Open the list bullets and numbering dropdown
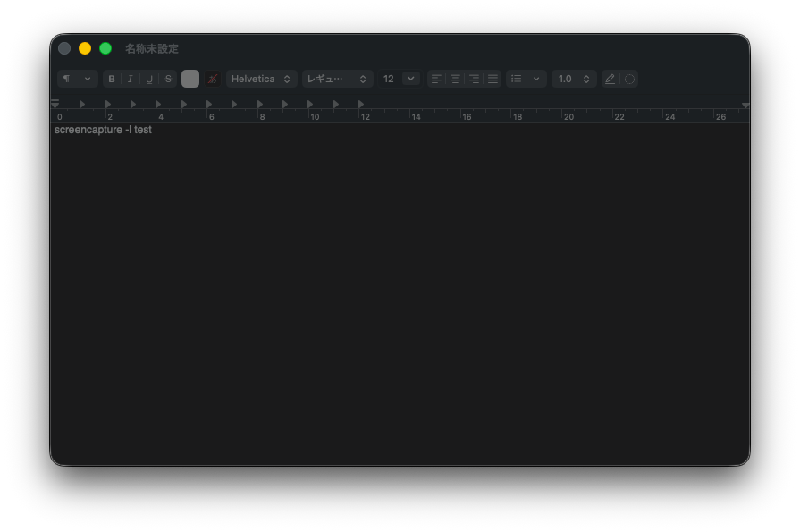This screenshot has height=532, width=800. point(526,79)
